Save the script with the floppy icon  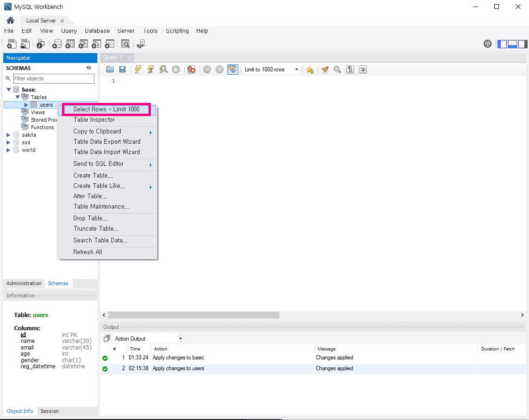pos(123,70)
